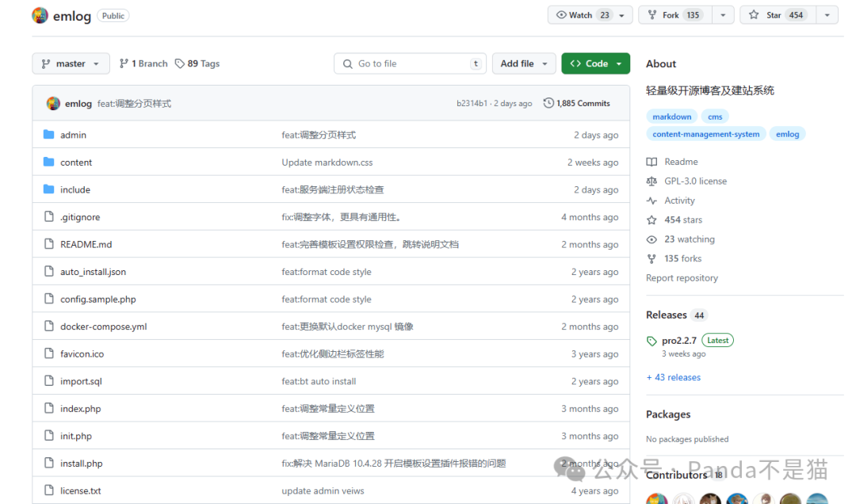Viewport: 856px width, 504px height.
Task: Click the init.php file icon
Action: (49, 435)
